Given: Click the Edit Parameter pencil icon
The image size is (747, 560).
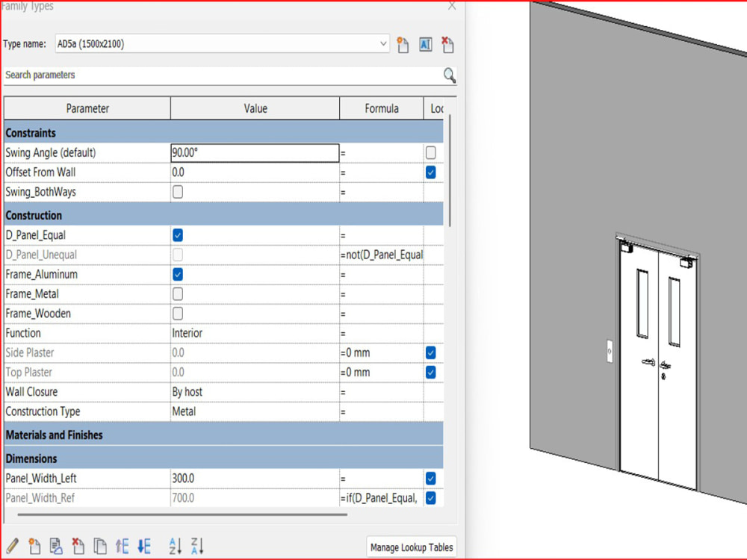Looking at the screenshot, I should coord(13,546).
